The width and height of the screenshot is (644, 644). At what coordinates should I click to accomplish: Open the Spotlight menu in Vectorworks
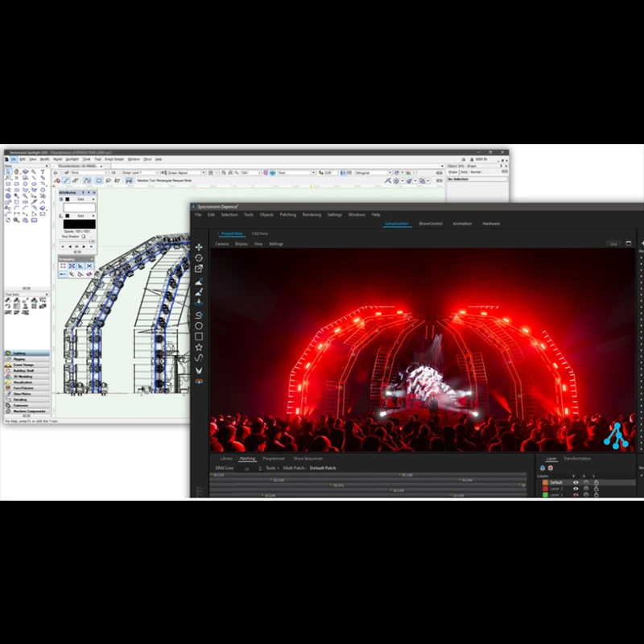point(72,159)
